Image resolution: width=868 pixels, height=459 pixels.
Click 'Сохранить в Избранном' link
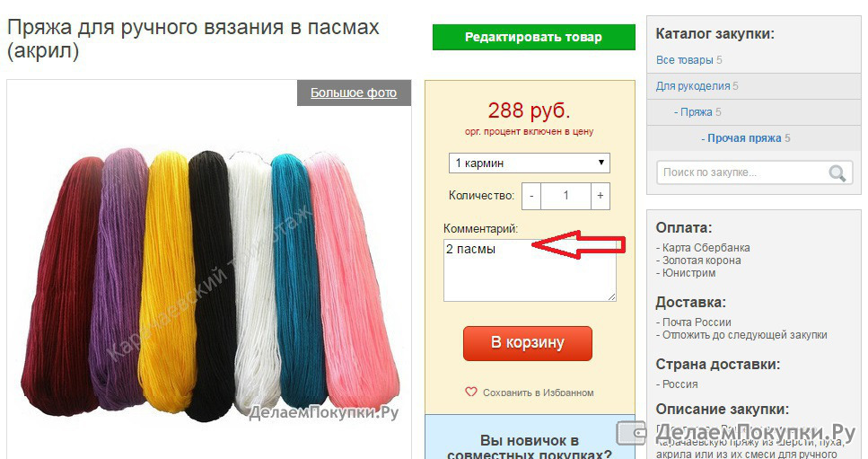[x=538, y=393]
